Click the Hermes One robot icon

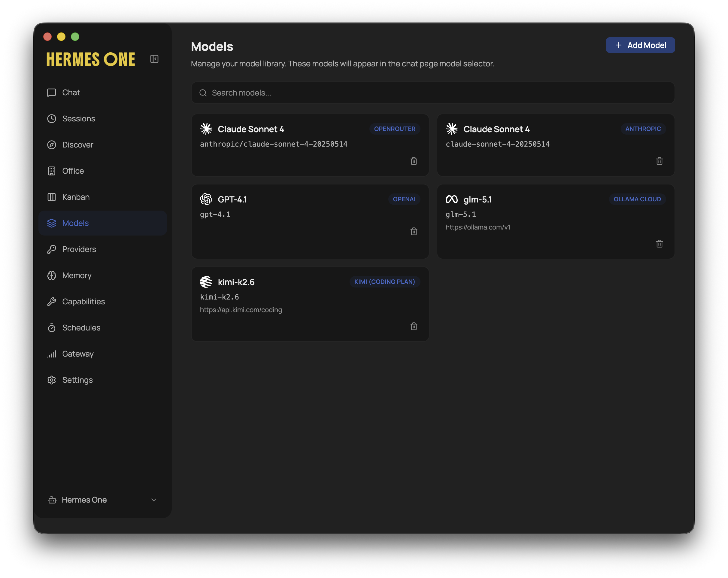[52, 500]
